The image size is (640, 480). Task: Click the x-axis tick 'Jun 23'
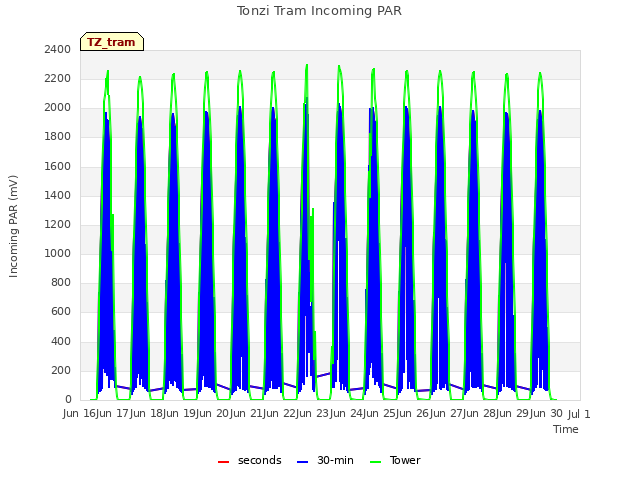point(314,413)
